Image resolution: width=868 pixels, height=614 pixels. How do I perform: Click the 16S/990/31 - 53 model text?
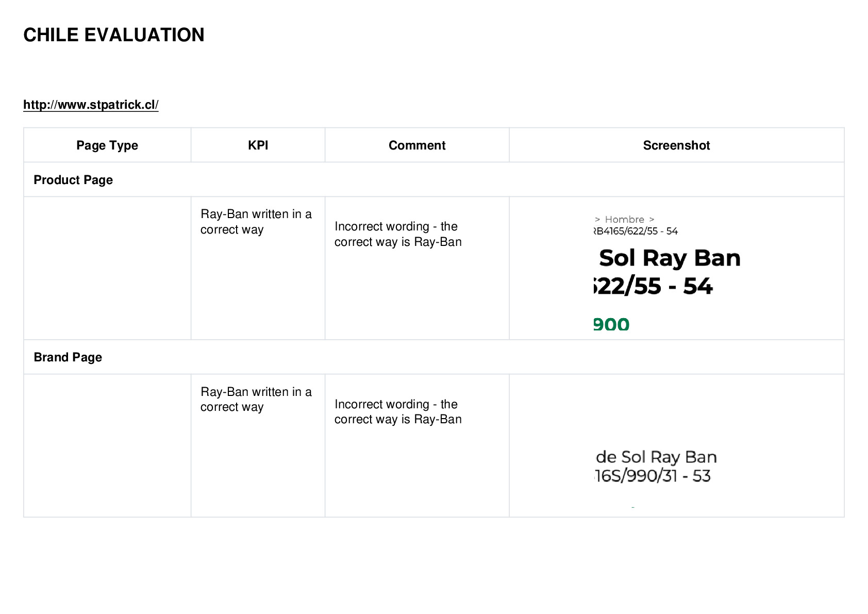653,475
